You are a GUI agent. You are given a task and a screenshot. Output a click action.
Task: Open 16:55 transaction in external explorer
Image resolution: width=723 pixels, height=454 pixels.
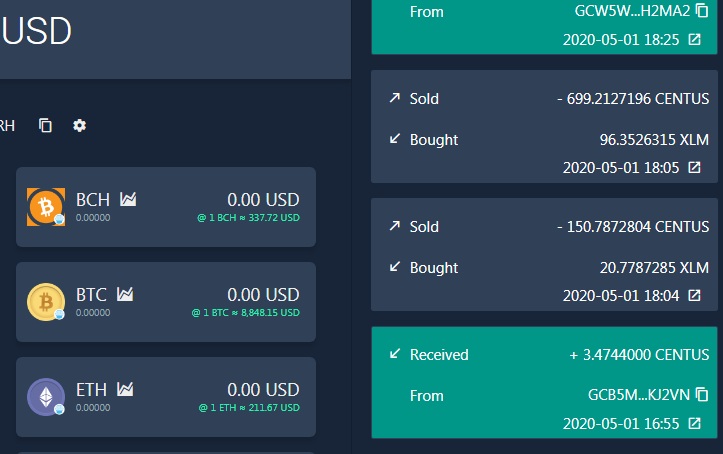(694, 424)
